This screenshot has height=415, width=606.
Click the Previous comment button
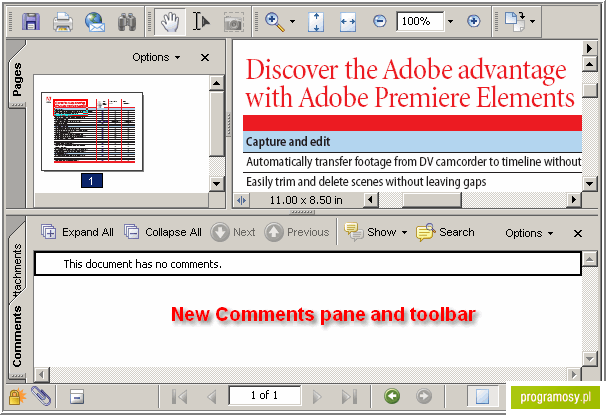(297, 232)
